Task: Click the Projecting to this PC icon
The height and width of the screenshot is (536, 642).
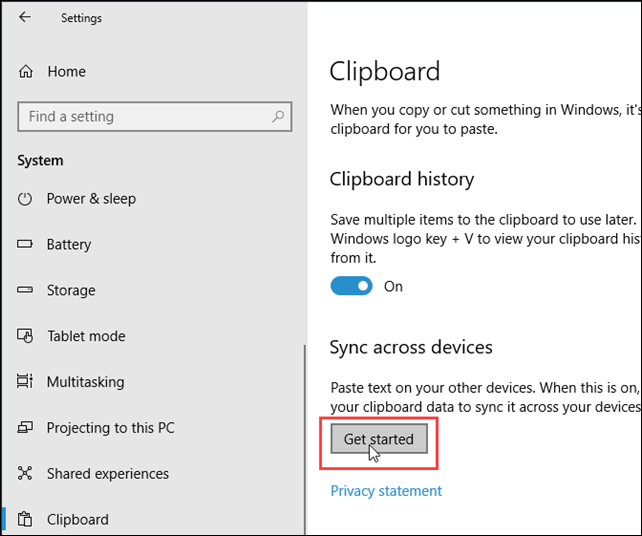Action: (25, 427)
